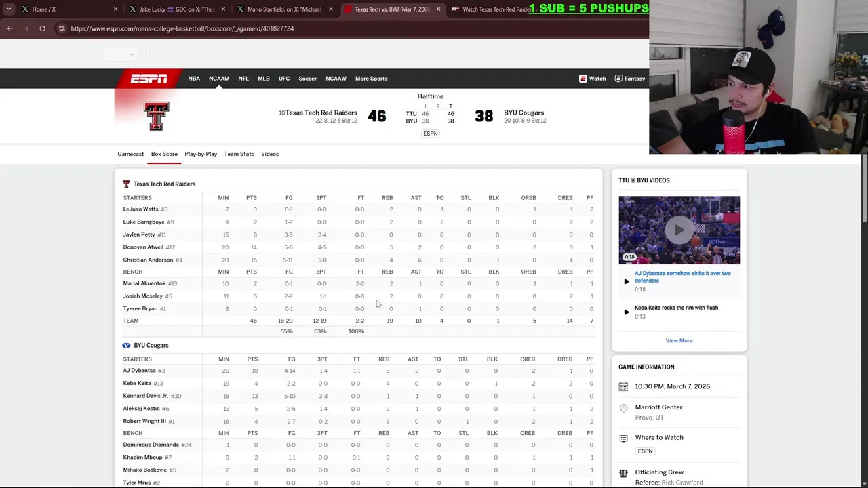The height and width of the screenshot is (488, 868).
Task: Click the browser back arrow
Action: [9, 28]
